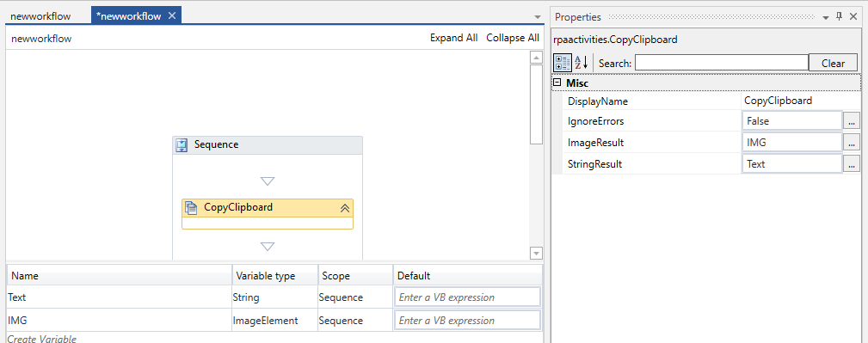
Task: Switch to the first newworkflow tab
Action: pos(41,16)
